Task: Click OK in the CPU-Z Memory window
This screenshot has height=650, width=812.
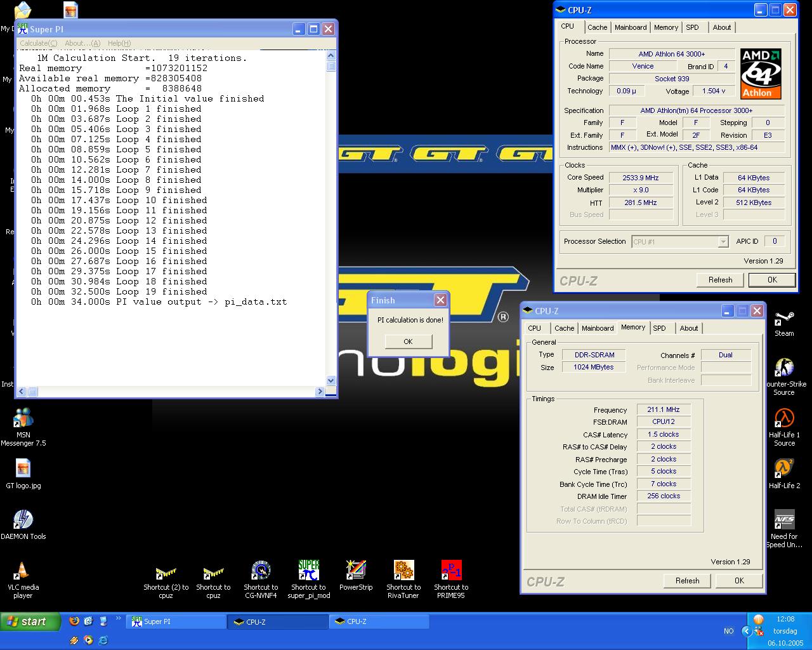Action: [x=739, y=581]
